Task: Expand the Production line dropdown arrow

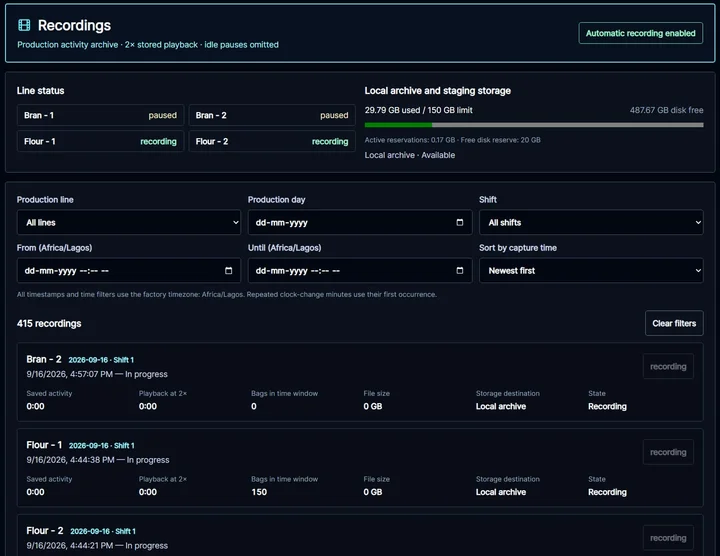Action: (x=236, y=222)
